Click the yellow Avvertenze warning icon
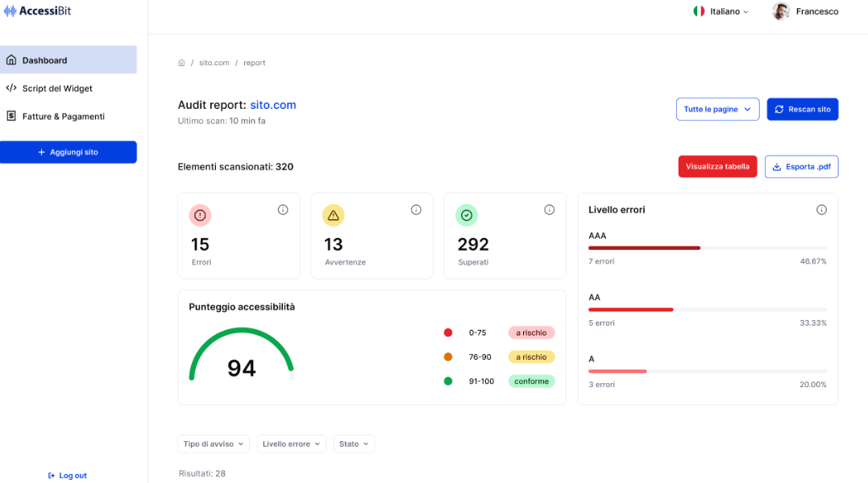The width and height of the screenshot is (868, 483). pos(333,215)
